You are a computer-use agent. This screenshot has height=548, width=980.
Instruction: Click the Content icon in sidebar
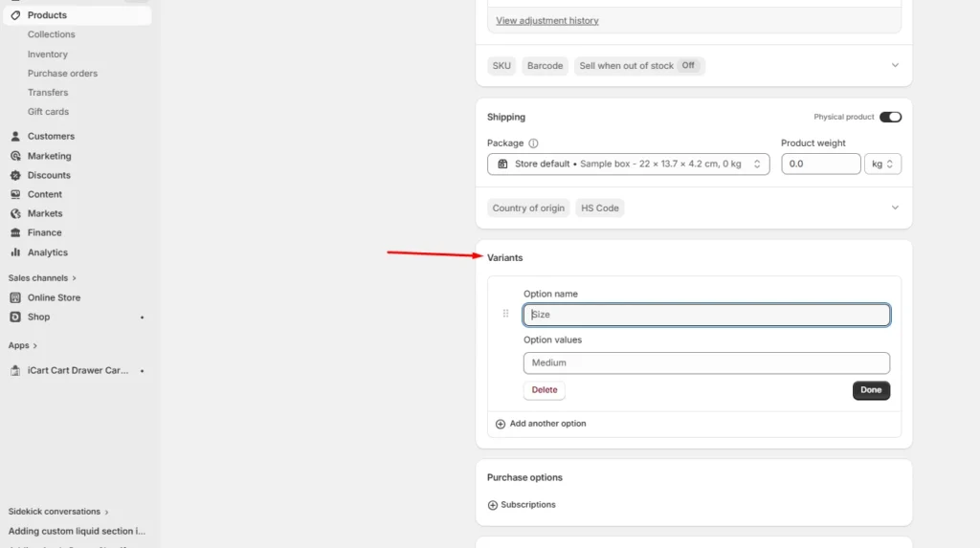15,194
